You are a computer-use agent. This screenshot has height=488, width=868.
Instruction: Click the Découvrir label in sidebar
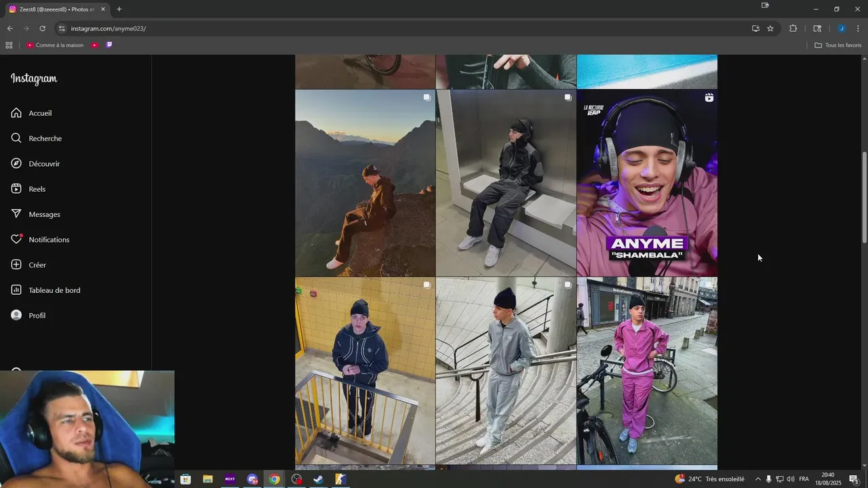[44, 164]
